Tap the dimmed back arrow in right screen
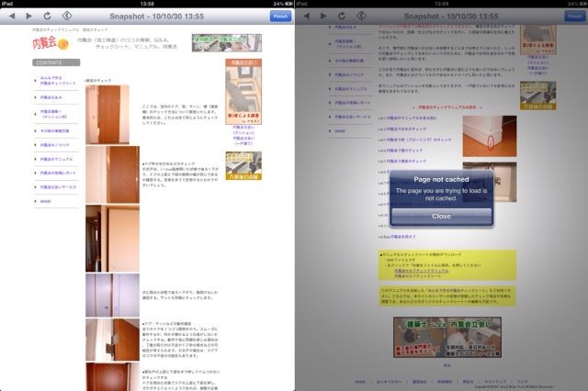 pyautogui.click(x=306, y=17)
